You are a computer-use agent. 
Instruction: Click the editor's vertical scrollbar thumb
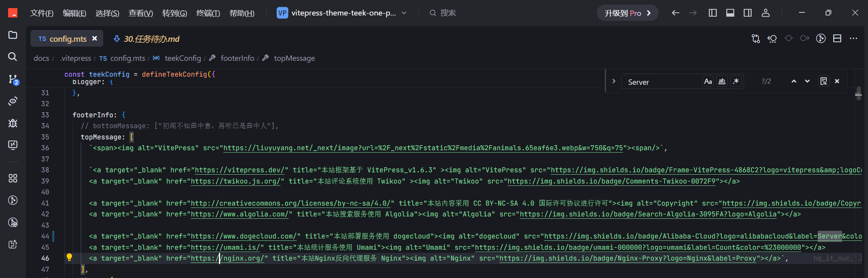click(859, 93)
